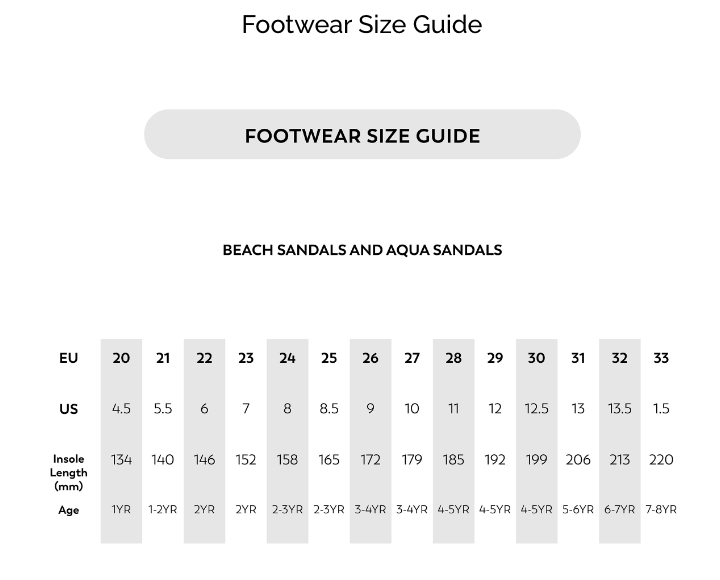Viewport: 720px width, 580px height.
Task: Click the FOOTWEAR SIZE GUIDE pill button
Action: pyautogui.click(x=362, y=135)
